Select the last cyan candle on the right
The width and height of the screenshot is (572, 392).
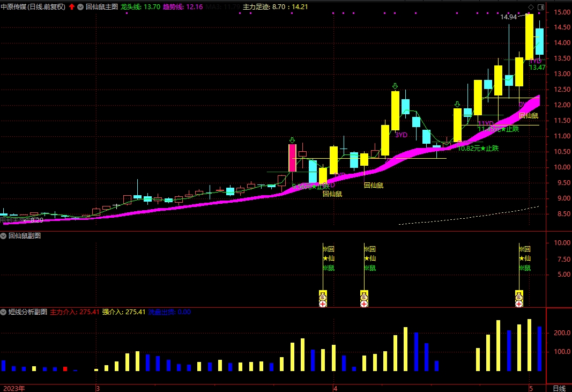click(539, 42)
